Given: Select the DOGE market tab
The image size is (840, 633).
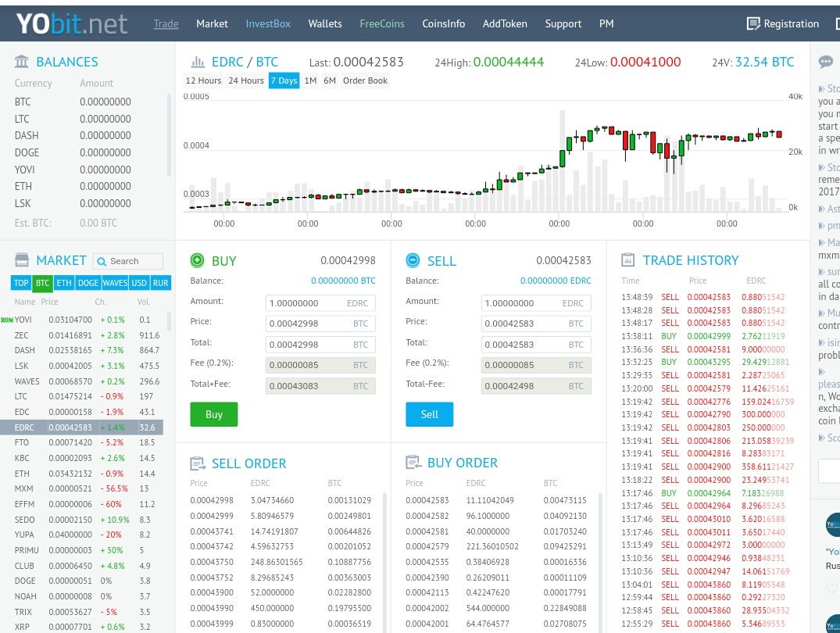Looking at the screenshot, I should (x=88, y=282).
